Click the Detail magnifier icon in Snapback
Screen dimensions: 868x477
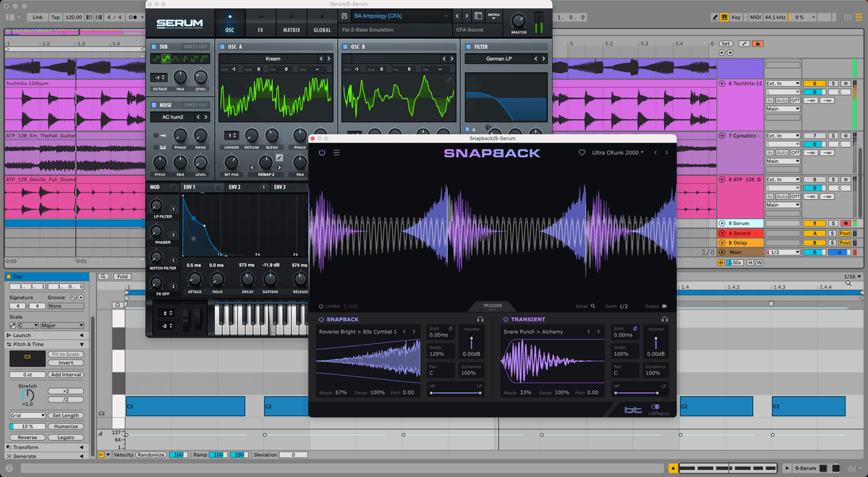click(593, 306)
